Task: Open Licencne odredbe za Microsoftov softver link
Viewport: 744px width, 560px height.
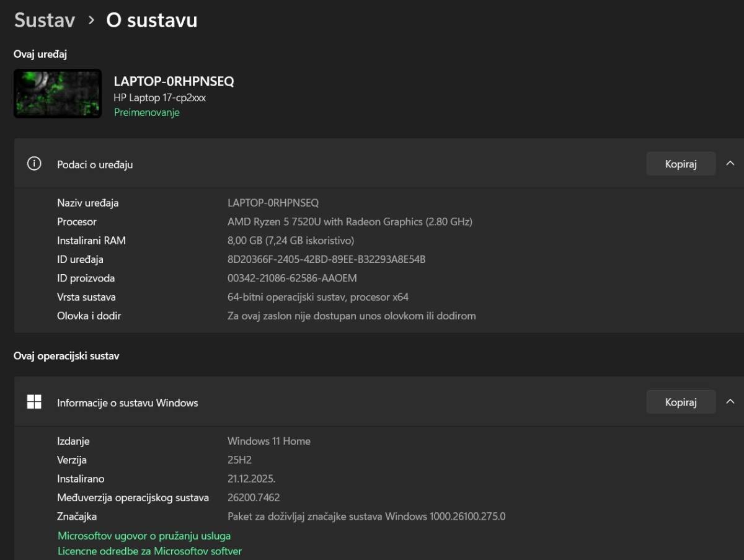Action: pyautogui.click(x=149, y=551)
